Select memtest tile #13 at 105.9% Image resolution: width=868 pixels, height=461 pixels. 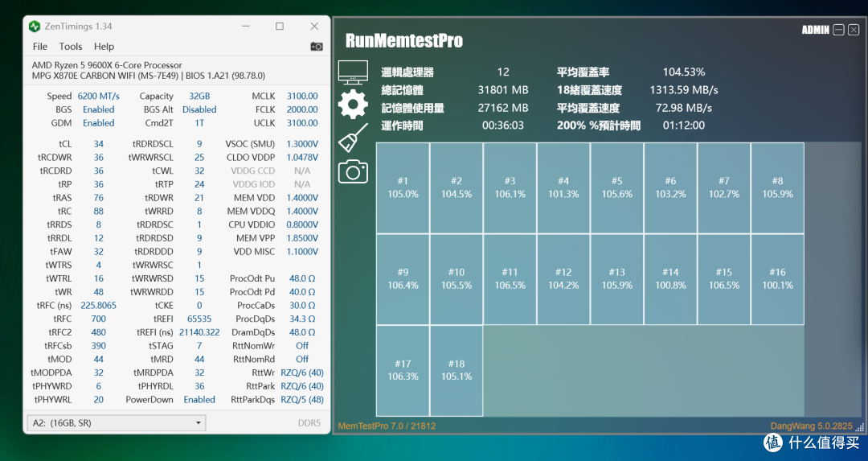[x=617, y=279]
